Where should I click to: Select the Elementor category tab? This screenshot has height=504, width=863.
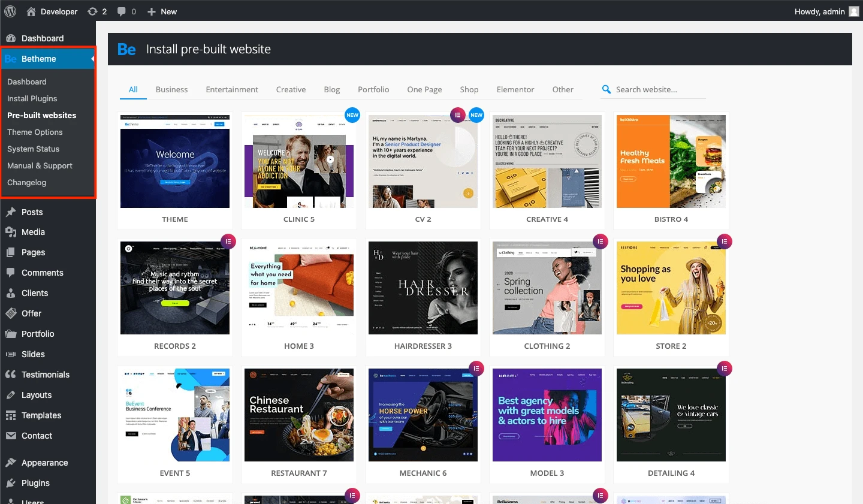coord(515,89)
